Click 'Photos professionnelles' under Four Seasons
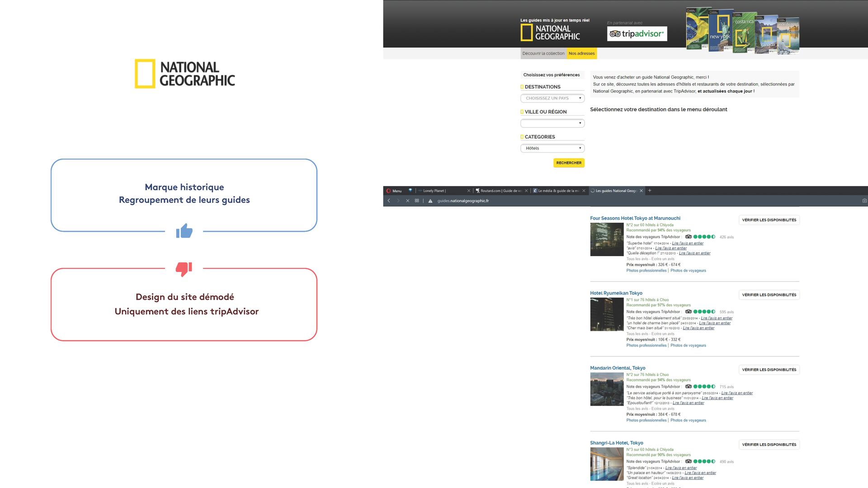868x488 pixels. click(646, 271)
